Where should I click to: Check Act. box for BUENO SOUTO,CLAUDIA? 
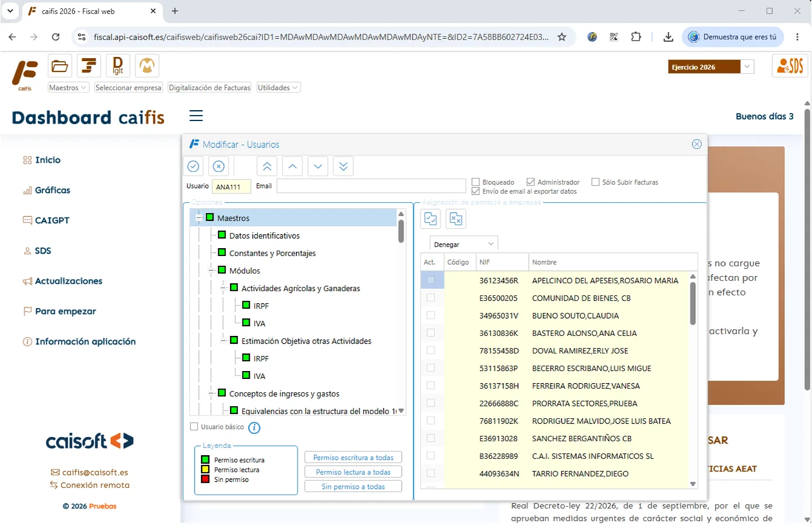pyautogui.click(x=431, y=315)
